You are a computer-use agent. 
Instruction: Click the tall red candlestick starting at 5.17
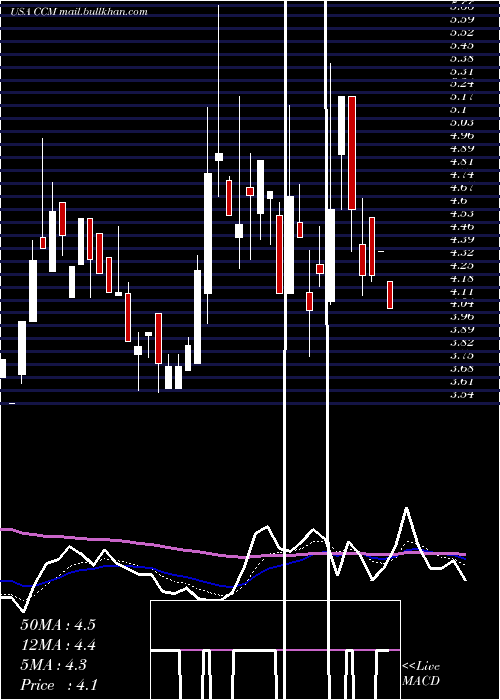[x=352, y=153]
